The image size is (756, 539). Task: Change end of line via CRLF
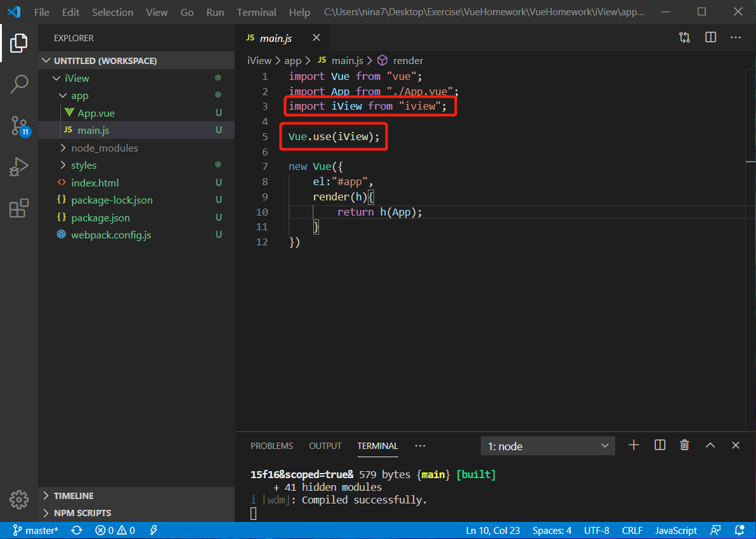coord(632,530)
